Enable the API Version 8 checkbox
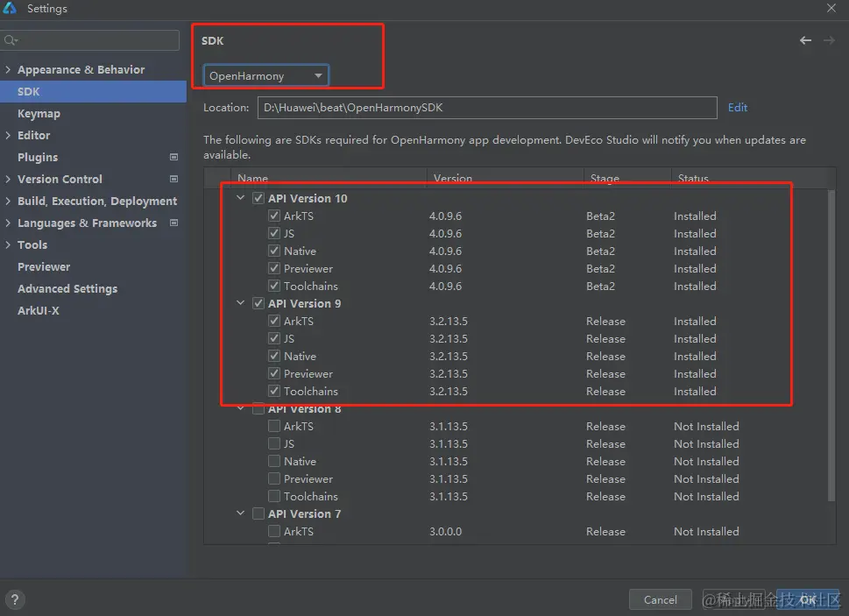Screen dimensions: 849x616 click(x=258, y=409)
